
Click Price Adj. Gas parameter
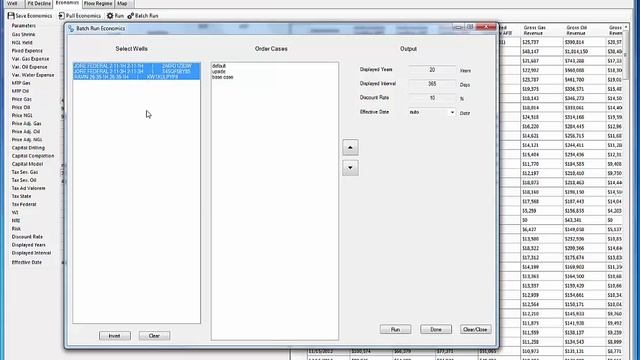[27, 123]
